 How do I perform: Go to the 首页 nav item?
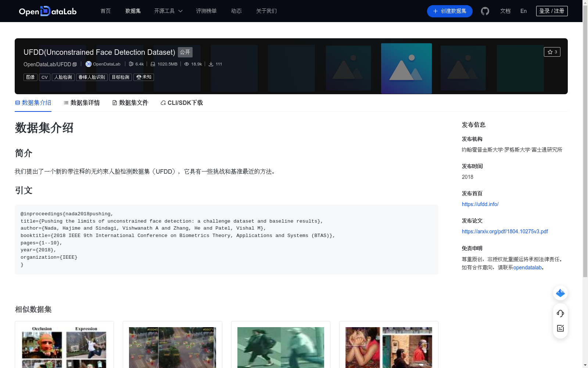point(105,11)
